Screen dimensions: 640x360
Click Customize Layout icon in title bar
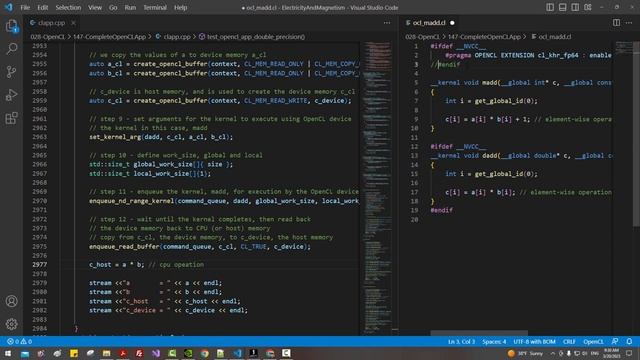588,7
